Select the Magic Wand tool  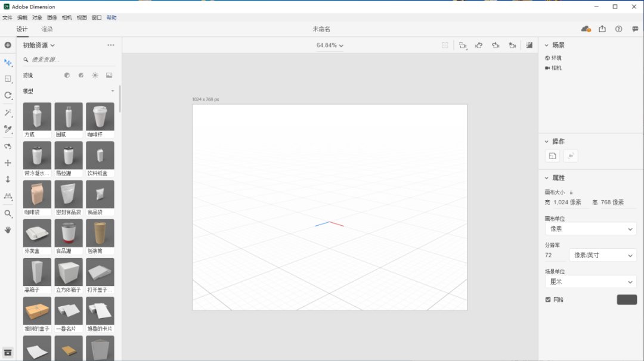tap(8, 113)
